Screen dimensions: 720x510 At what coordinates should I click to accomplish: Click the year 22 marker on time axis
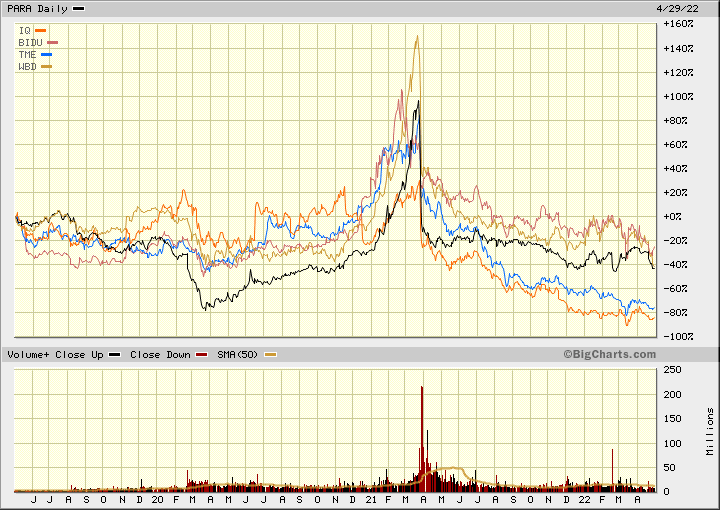coord(585,500)
